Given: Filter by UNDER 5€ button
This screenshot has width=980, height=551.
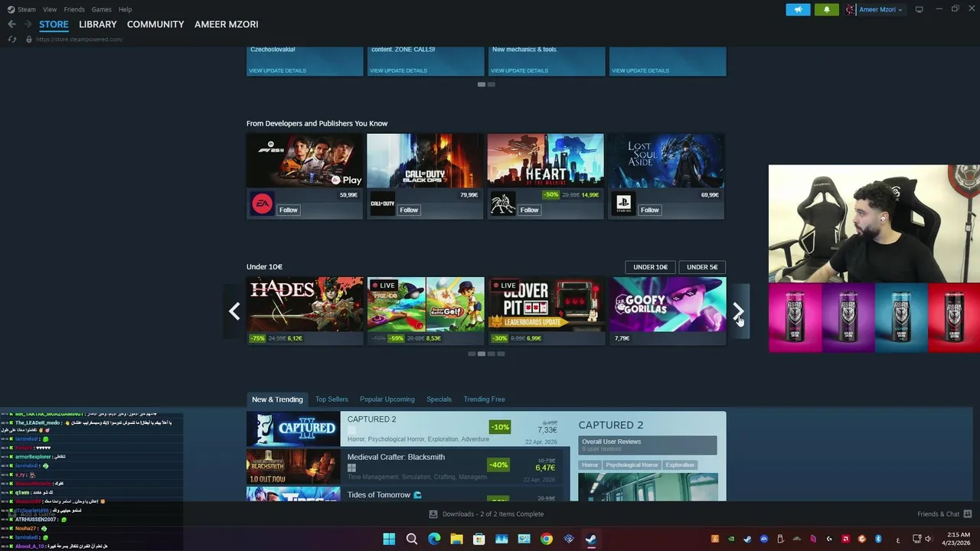Looking at the screenshot, I should (702, 267).
